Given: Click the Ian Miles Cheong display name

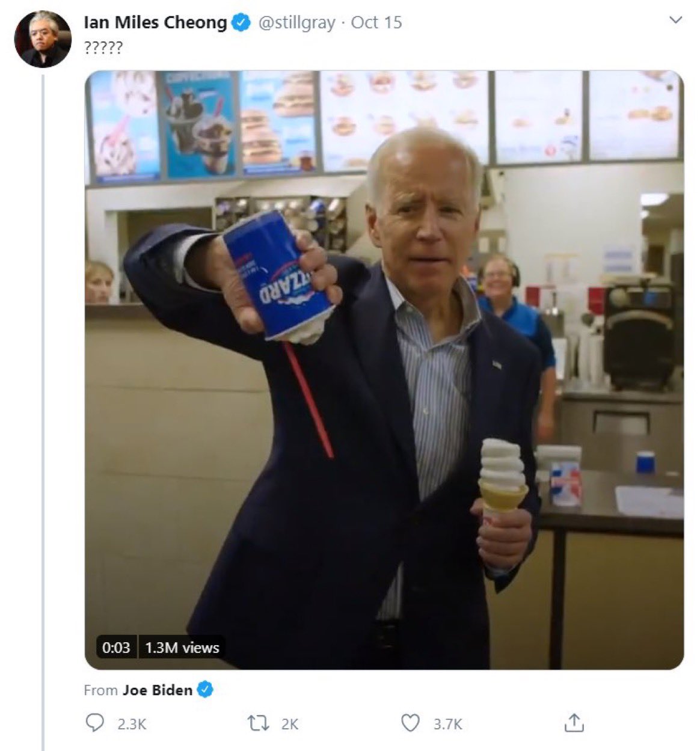Looking at the screenshot, I should coord(155,23).
